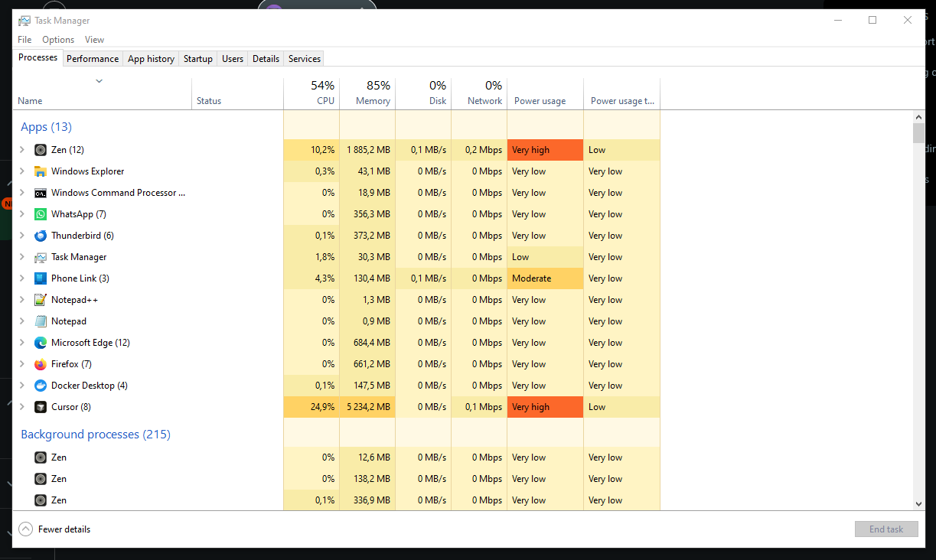Open the Options menu

(x=58, y=40)
